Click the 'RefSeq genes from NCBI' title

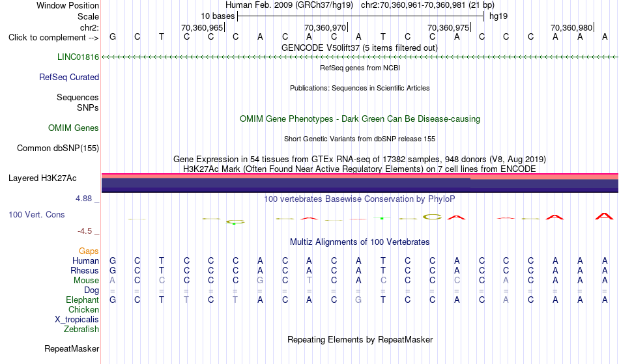(x=360, y=68)
